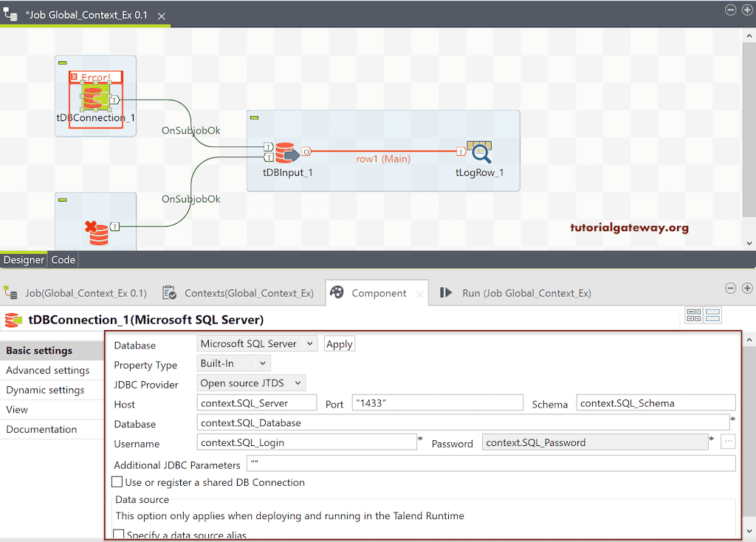Viewport: 756px width, 542px height.
Task: Select the tDBConnection_1 component on the canvas
Action: 95,96
